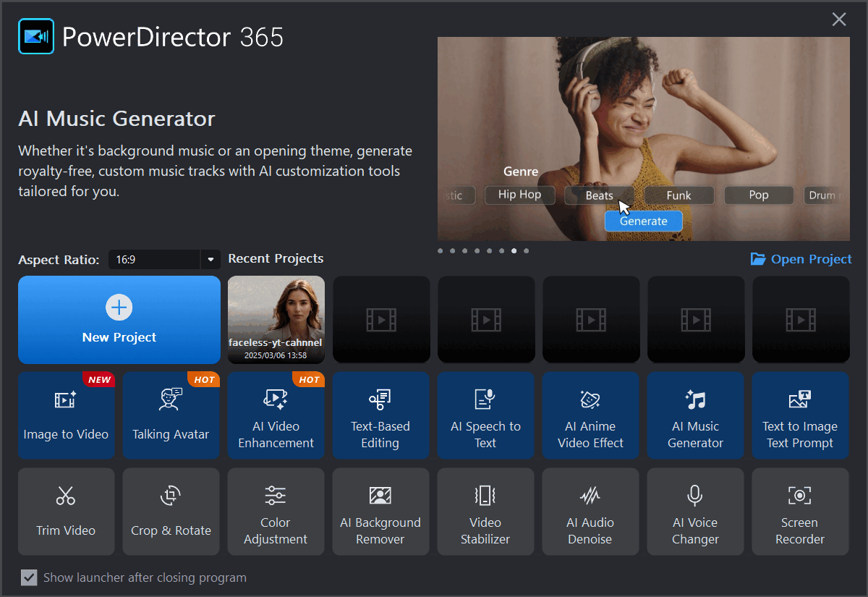
Task: Switch to the Pop genre
Action: click(759, 195)
